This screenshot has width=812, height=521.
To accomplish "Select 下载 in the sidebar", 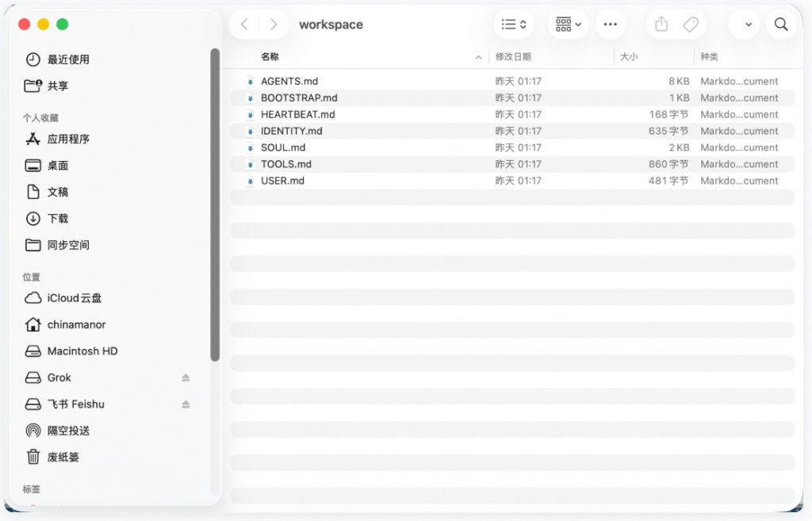I will (x=58, y=218).
